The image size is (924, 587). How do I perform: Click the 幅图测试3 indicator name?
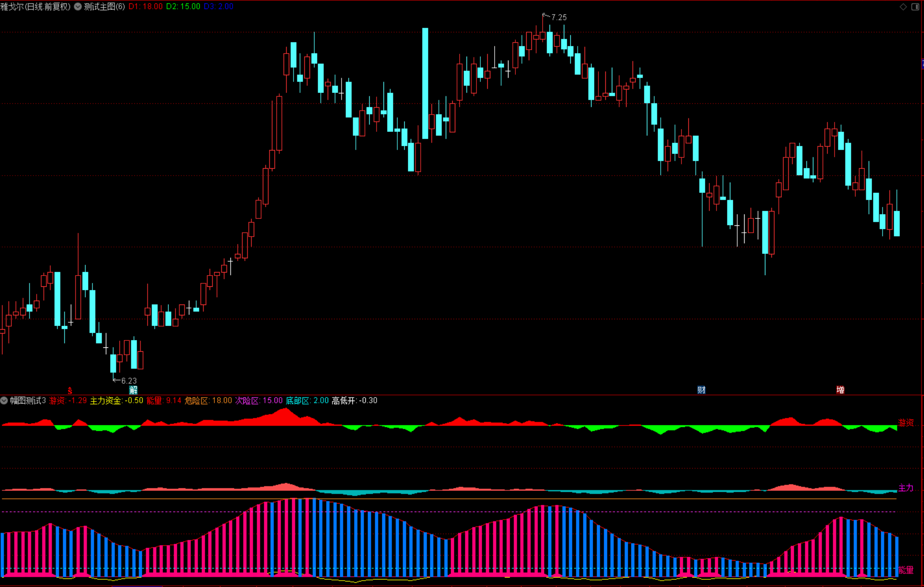28,401
